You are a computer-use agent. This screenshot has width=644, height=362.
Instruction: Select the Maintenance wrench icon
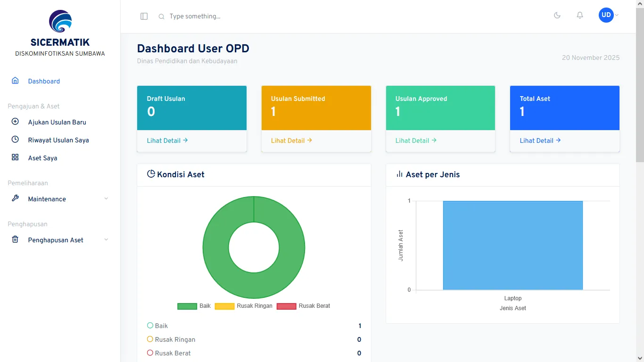(x=15, y=198)
